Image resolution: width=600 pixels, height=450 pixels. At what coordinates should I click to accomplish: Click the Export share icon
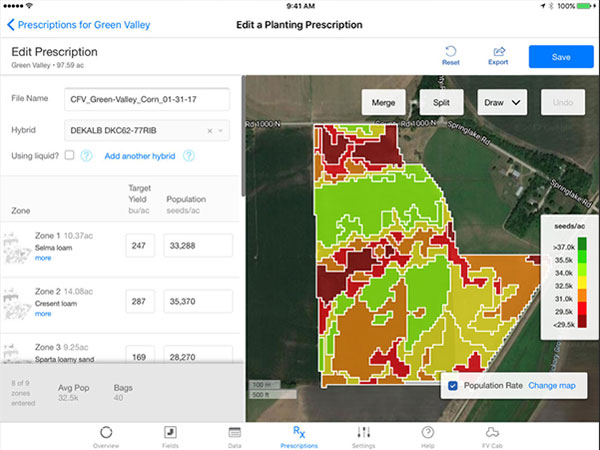click(x=498, y=51)
